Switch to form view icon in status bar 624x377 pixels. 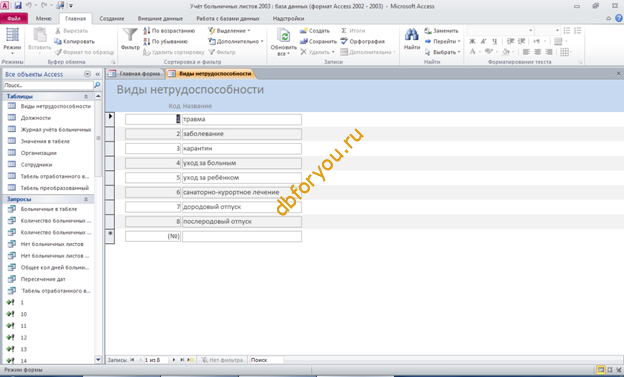click(x=601, y=370)
